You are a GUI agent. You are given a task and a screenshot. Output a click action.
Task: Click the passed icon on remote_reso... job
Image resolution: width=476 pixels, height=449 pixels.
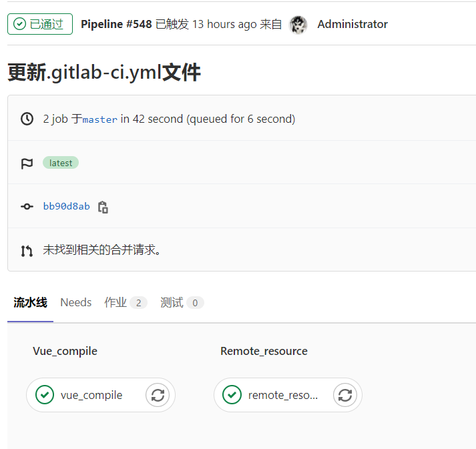(232, 395)
